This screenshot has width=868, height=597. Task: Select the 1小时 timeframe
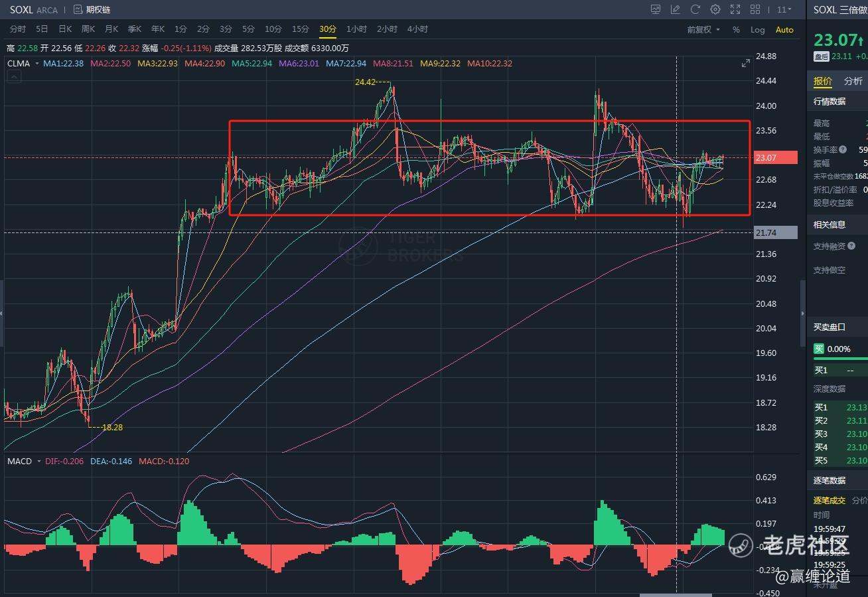356,29
